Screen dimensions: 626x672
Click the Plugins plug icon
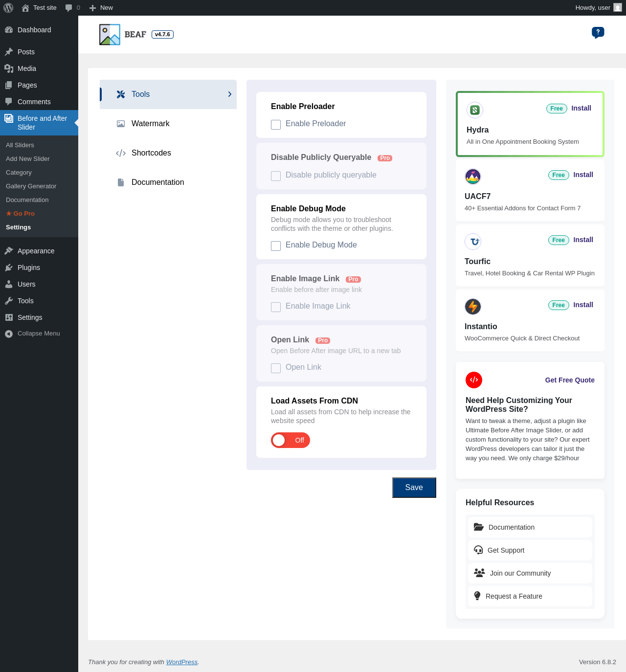click(9, 268)
